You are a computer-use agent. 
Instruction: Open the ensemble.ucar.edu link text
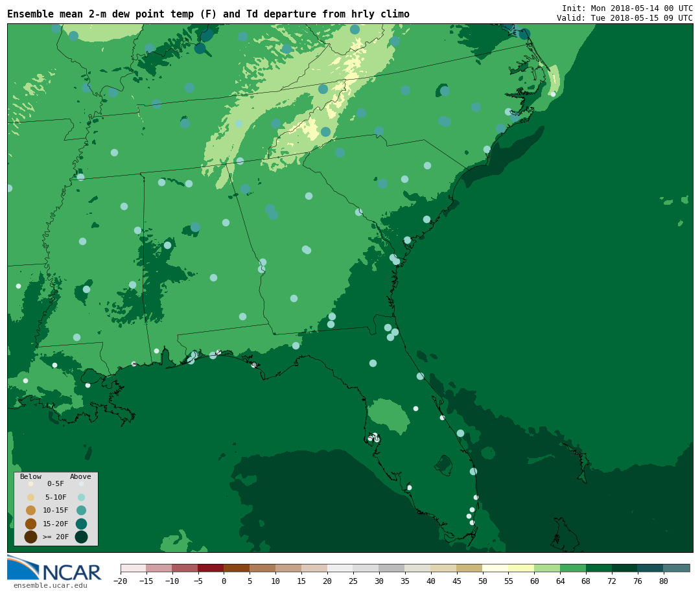(x=51, y=585)
